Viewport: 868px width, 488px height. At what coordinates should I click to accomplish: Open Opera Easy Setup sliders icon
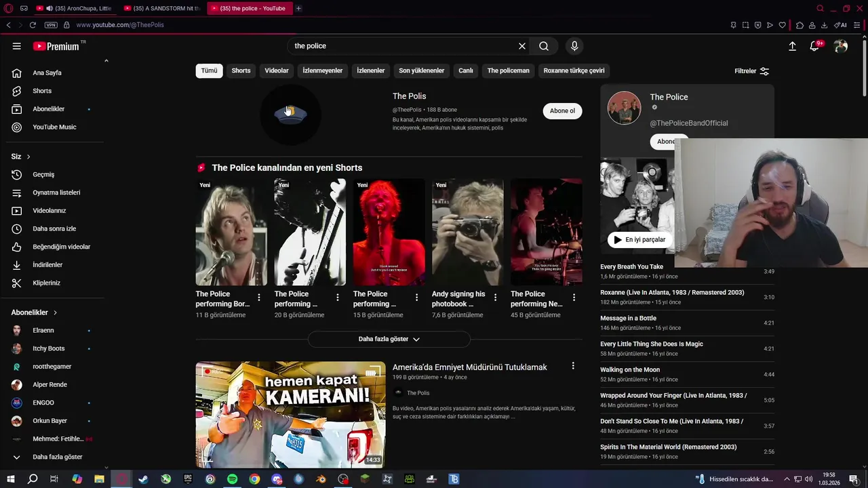[857, 25]
